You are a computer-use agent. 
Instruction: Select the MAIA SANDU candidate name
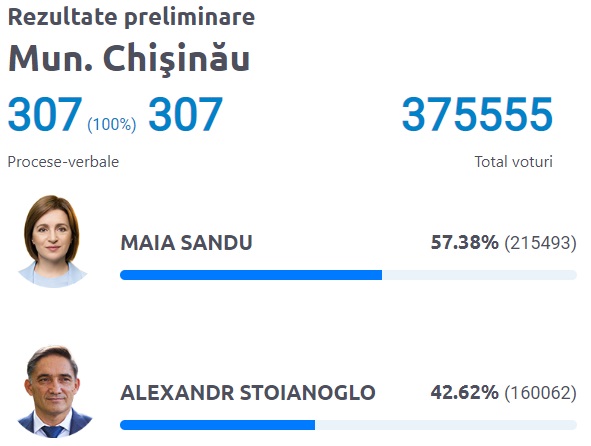(x=186, y=242)
